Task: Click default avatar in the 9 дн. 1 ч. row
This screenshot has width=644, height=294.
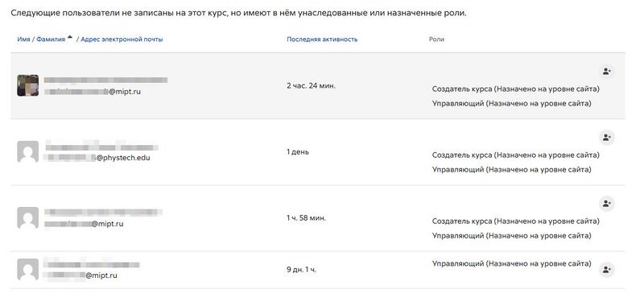Action: [28, 270]
